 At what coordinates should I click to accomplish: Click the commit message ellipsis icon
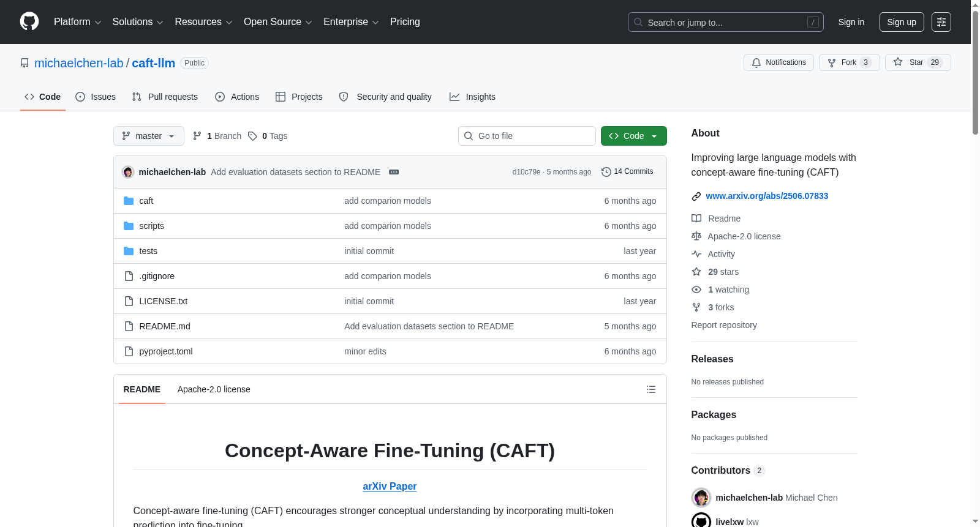pyautogui.click(x=394, y=172)
